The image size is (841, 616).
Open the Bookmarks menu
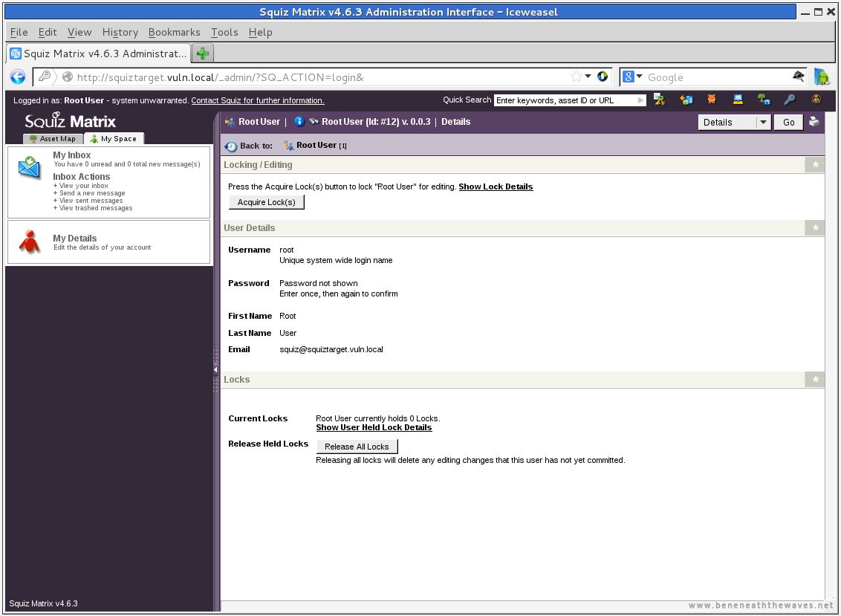point(175,32)
